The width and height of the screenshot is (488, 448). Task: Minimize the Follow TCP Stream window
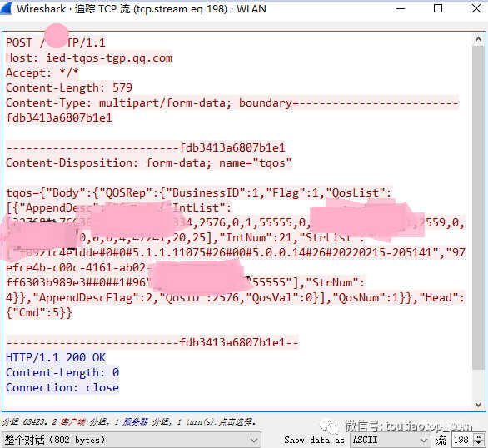pos(401,8)
